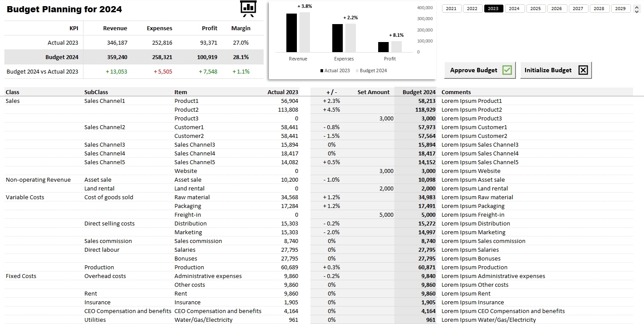
Task: Select the 2023 year slicer tab
Action: [x=494, y=8]
